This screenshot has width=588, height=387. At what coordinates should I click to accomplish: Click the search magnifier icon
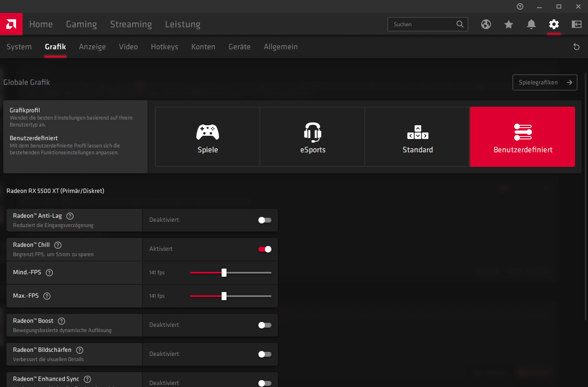[460, 24]
